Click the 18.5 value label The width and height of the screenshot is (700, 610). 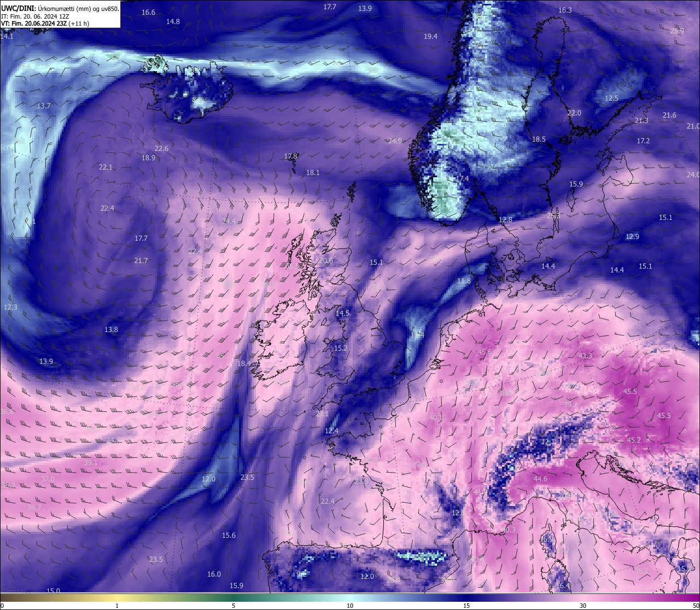tap(539, 139)
